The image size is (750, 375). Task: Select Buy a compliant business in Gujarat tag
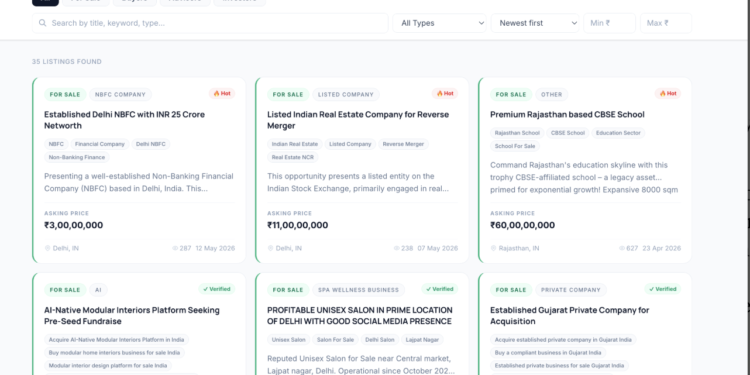(548, 353)
